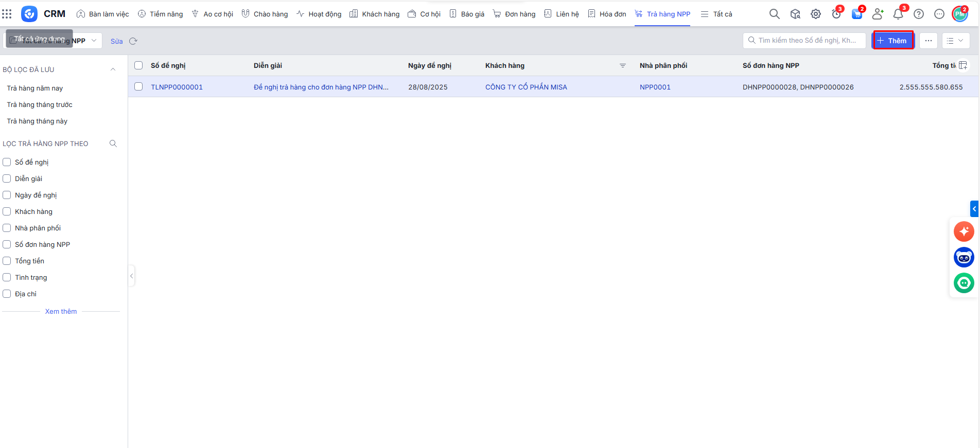The image size is (980, 448).
Task: Open the app launcher grid icon
Action: (7, 14)
